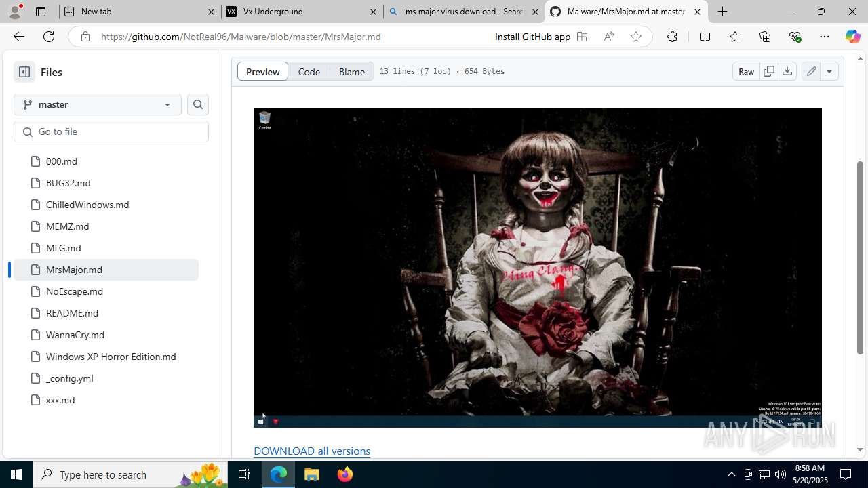Click the DOWNLOAD all versions link
This screenshot has width=868, height=488.
click(312, 451)
